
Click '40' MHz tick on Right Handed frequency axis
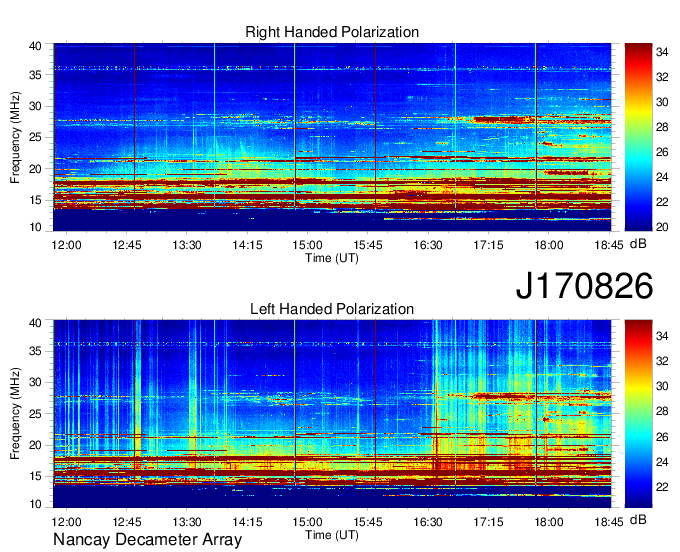pyautogui.click(x=36, y=46)
